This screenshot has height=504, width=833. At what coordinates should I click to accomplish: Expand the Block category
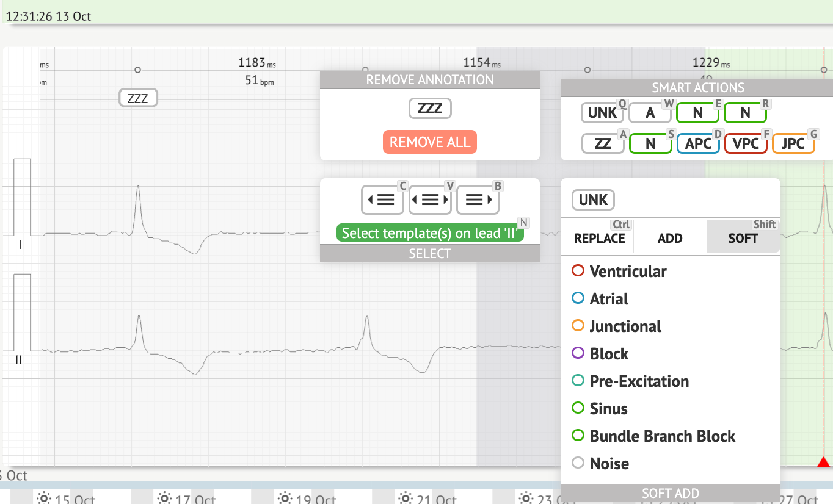click(609, 354)
